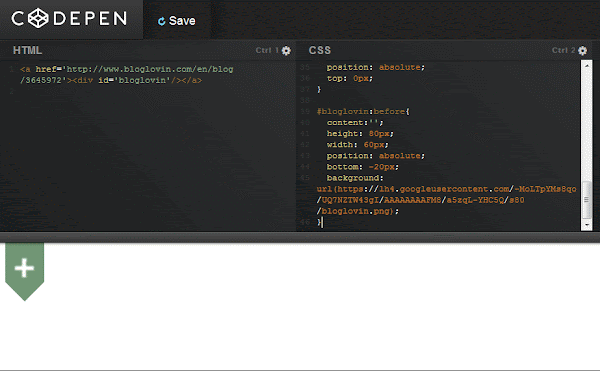
Task: Click the href bloglovin.com line in HTML
Action: pyautogui.click(x=126, y=70)
